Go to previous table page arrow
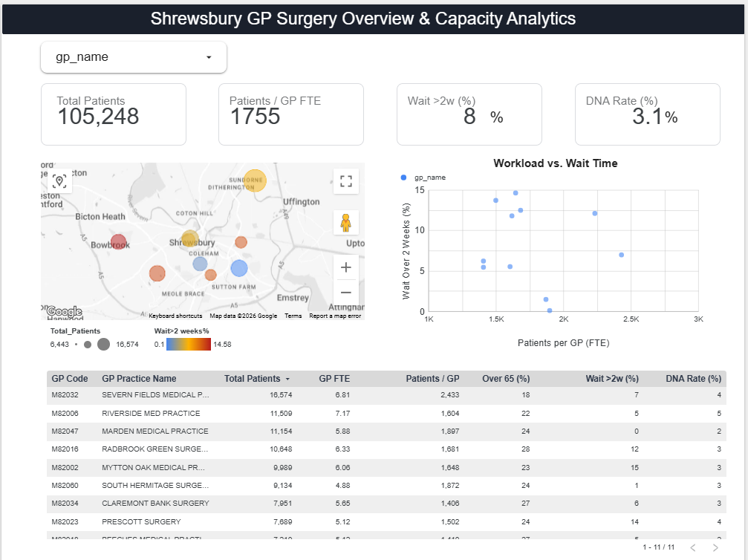Image resolution: width=748 pixels, height=560 pixels. 693,547
